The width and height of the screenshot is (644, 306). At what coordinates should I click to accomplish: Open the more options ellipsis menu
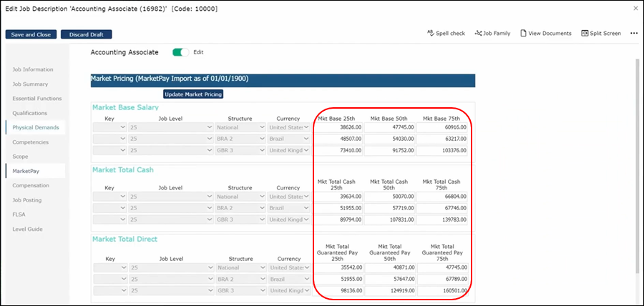pyautogui.click(x=633, y=33)
